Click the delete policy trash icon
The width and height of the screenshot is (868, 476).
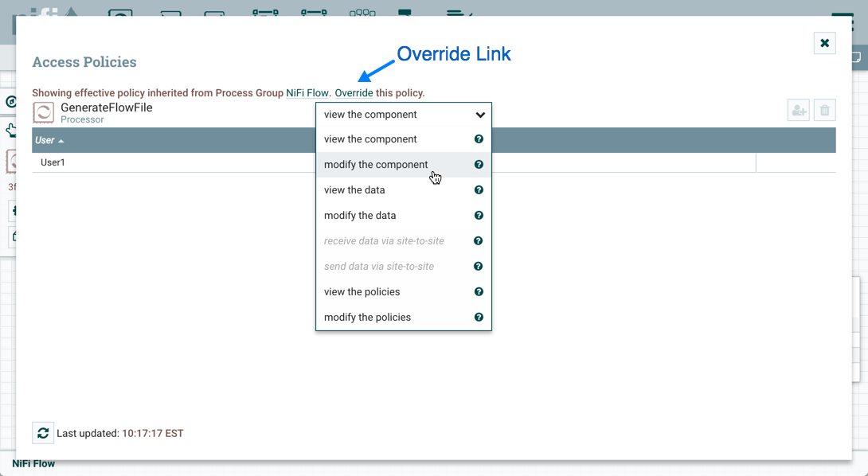point(825,111)
